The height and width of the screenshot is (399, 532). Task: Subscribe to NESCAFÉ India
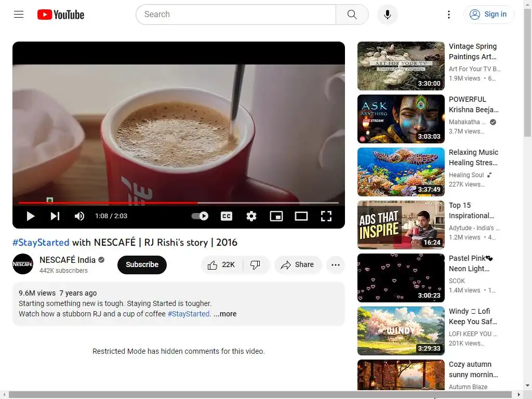pos(142,264)
